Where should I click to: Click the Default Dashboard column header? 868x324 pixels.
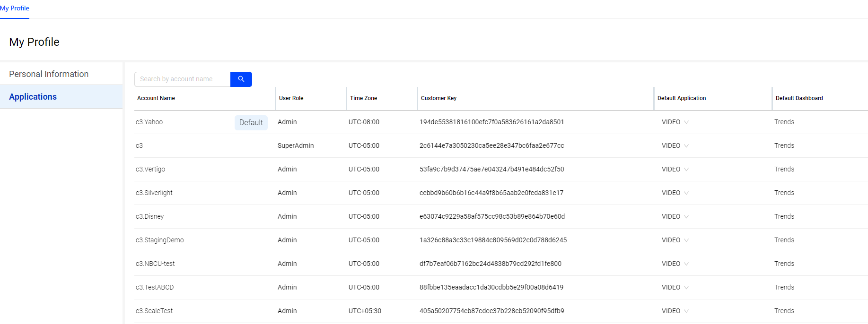[x=799, y=98]
